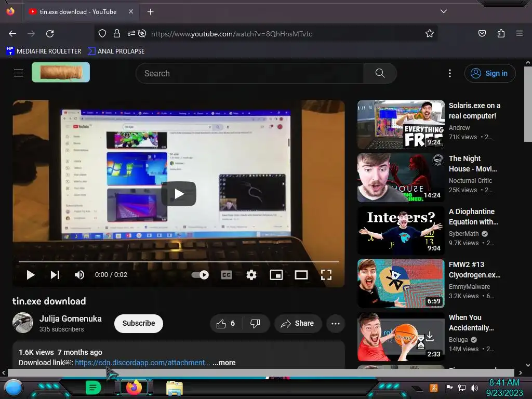
Task: Focus the YouTube Search field
Action: point(249,73)
